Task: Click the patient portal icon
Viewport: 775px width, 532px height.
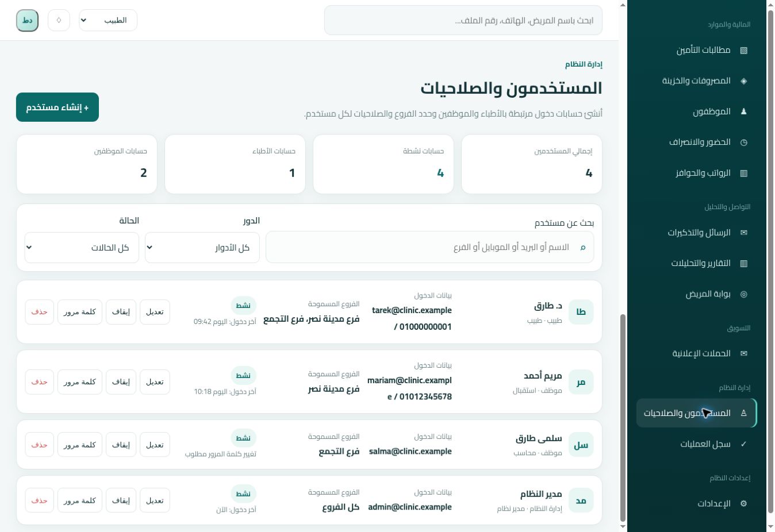Action: (743, 294)
